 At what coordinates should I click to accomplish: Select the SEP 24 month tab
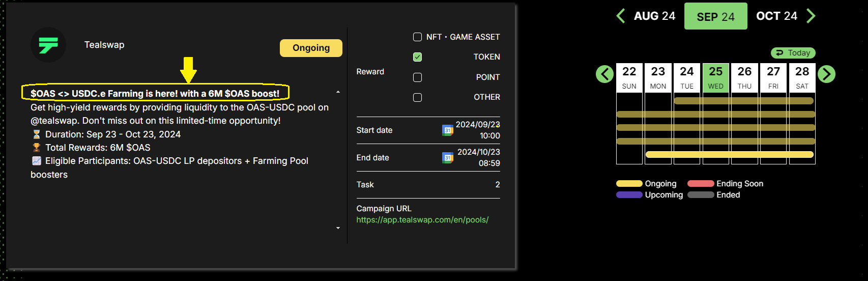[715, 16]
